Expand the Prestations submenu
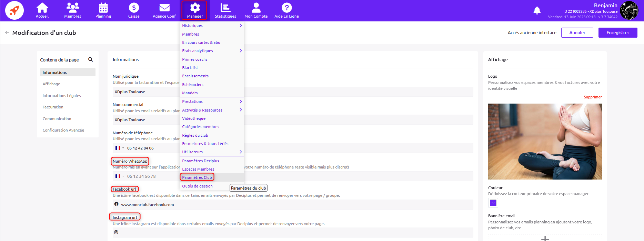The image size is (644, 241). [212, 102]
